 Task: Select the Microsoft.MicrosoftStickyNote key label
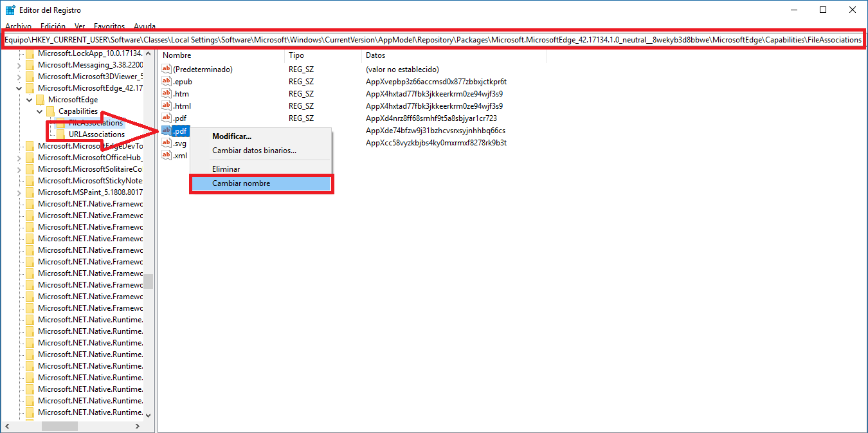[x=90, y=181]
